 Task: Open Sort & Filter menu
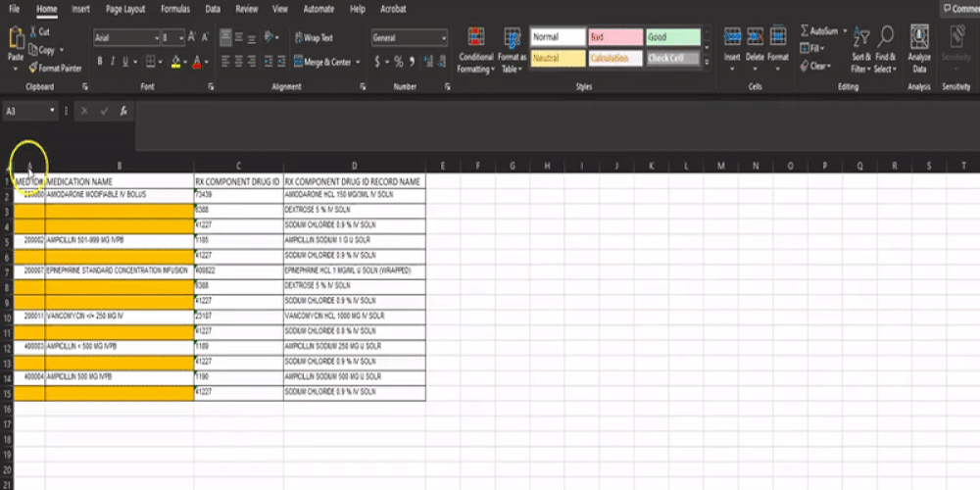[861, 50]
